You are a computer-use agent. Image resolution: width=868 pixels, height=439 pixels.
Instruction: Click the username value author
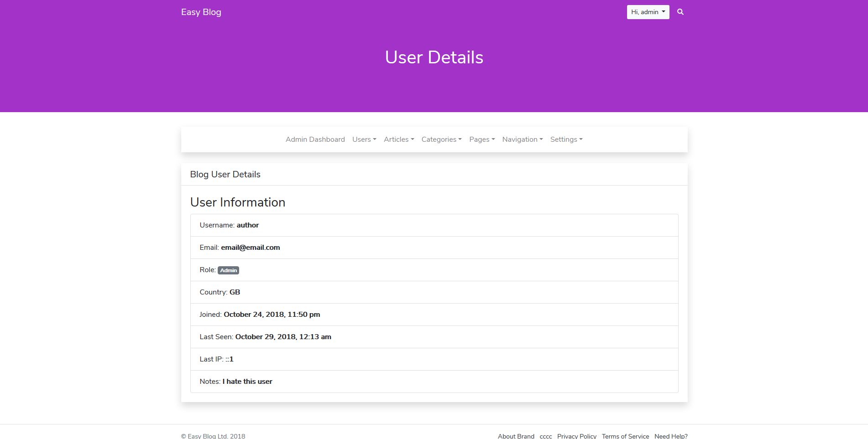247,225
